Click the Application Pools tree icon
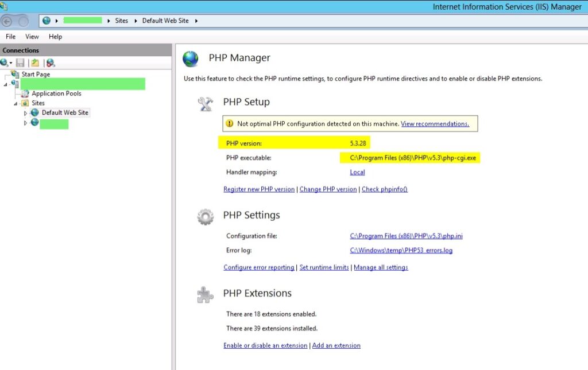 coord(25,94)
